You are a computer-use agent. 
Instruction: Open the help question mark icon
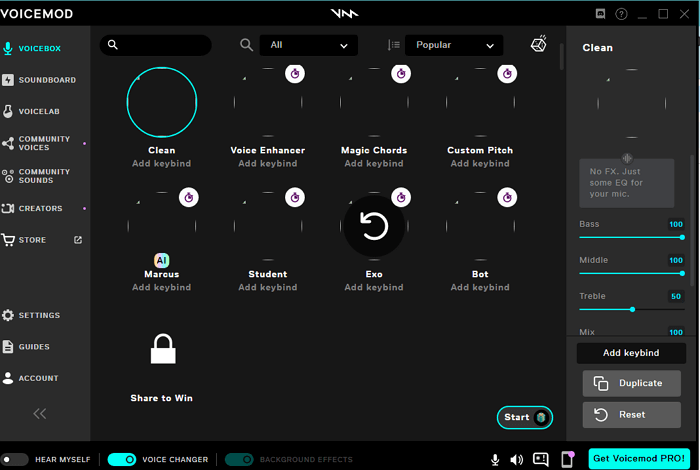pyautogui.click(x=621, y=14)
